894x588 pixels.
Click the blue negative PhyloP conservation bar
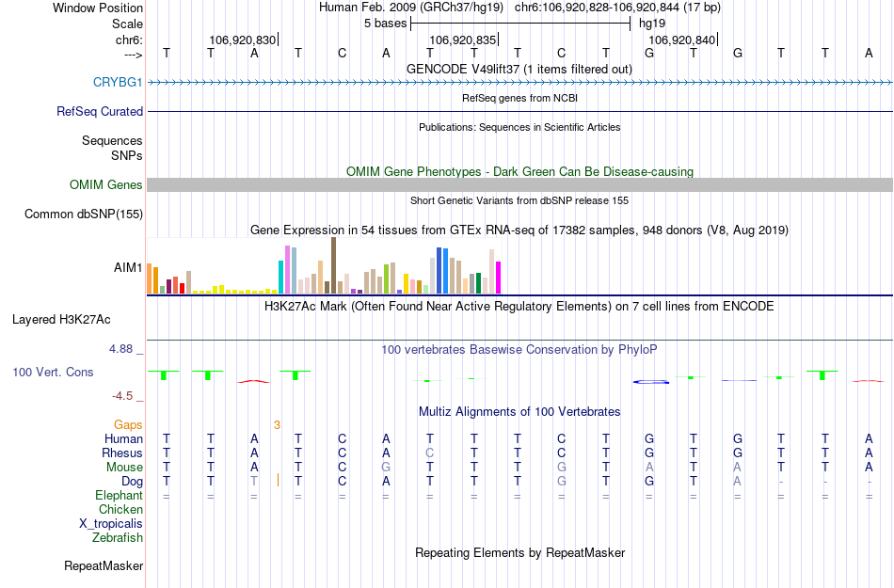point(650,382)
